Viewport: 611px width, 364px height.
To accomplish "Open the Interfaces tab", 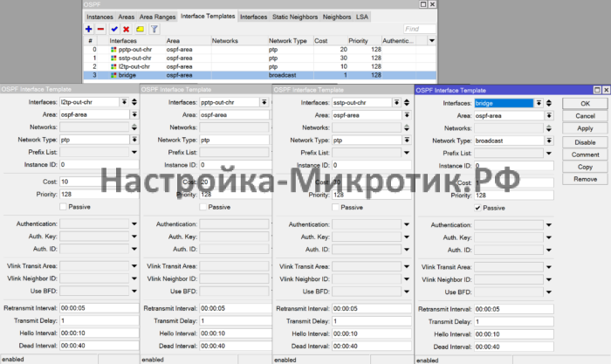I will click(253, 17).
